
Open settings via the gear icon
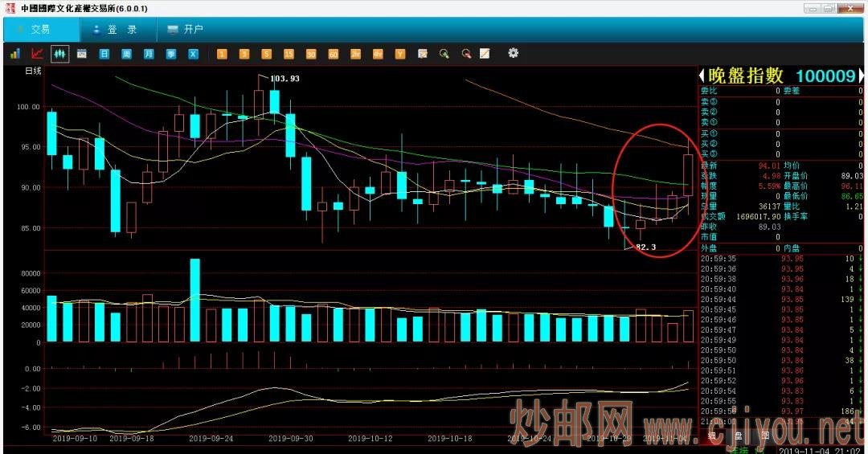click(514, 53)
